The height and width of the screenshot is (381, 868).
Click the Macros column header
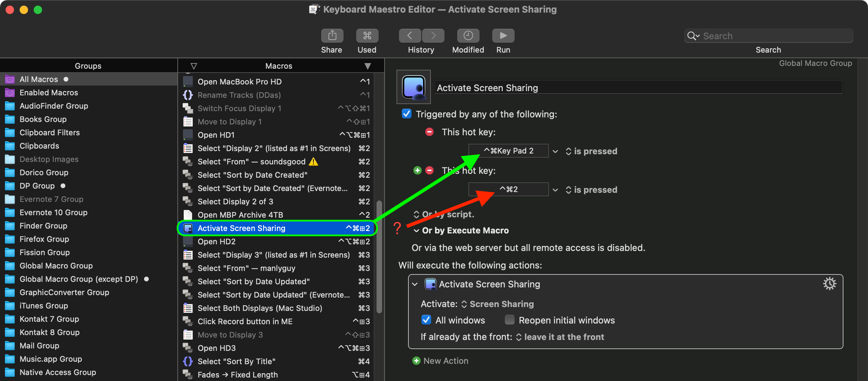coord(279,66)
